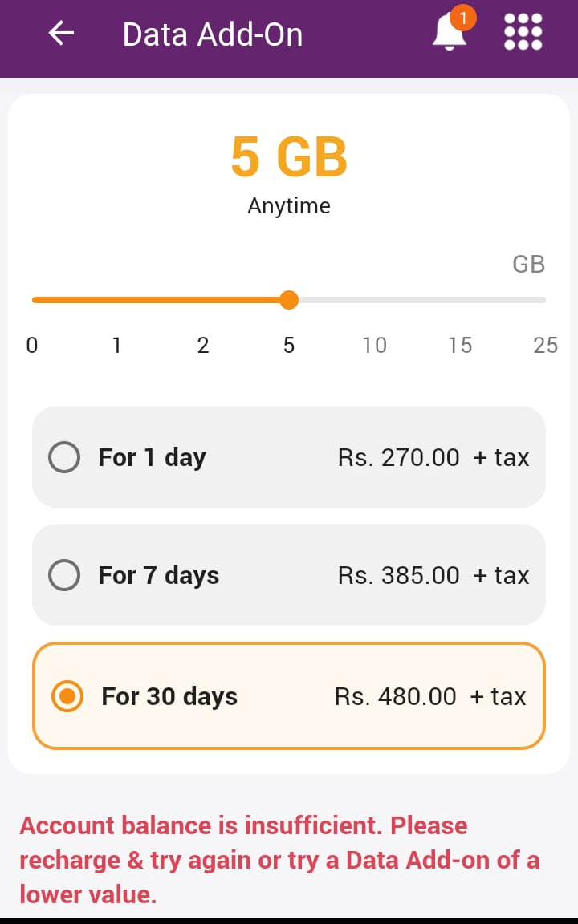578x924 pixels.
Task: Choose the 1 GB slider label
Action: click(x=116, y=345)
